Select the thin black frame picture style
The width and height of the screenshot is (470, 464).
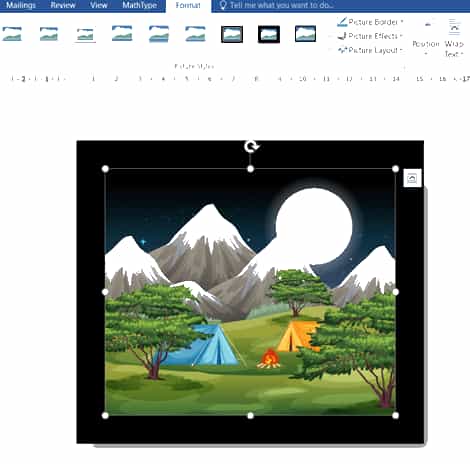click(x=232, y=34)
